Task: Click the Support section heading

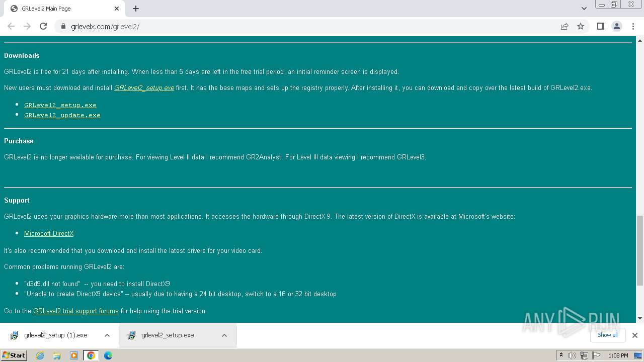Action: coord(17,200)
